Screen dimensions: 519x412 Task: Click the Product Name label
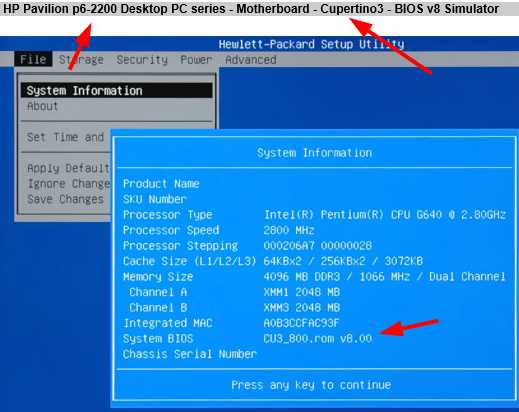coord(161,184)
